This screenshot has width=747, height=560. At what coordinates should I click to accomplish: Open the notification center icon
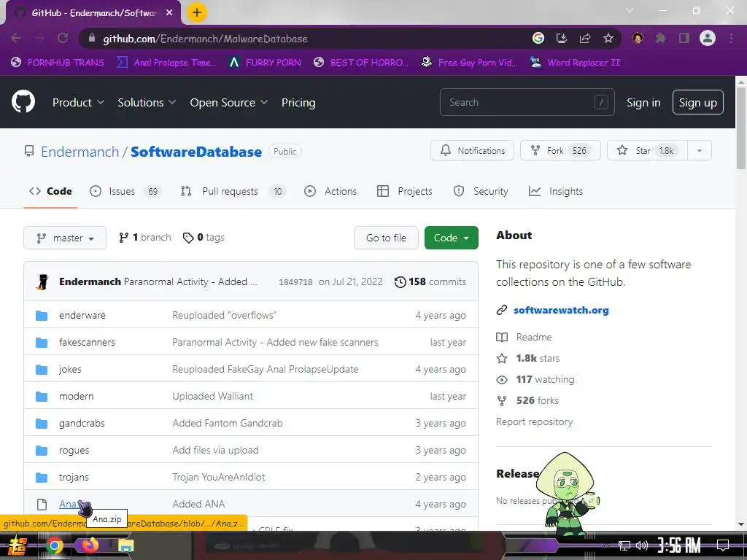pyautogui.click(x=723, y=545)
